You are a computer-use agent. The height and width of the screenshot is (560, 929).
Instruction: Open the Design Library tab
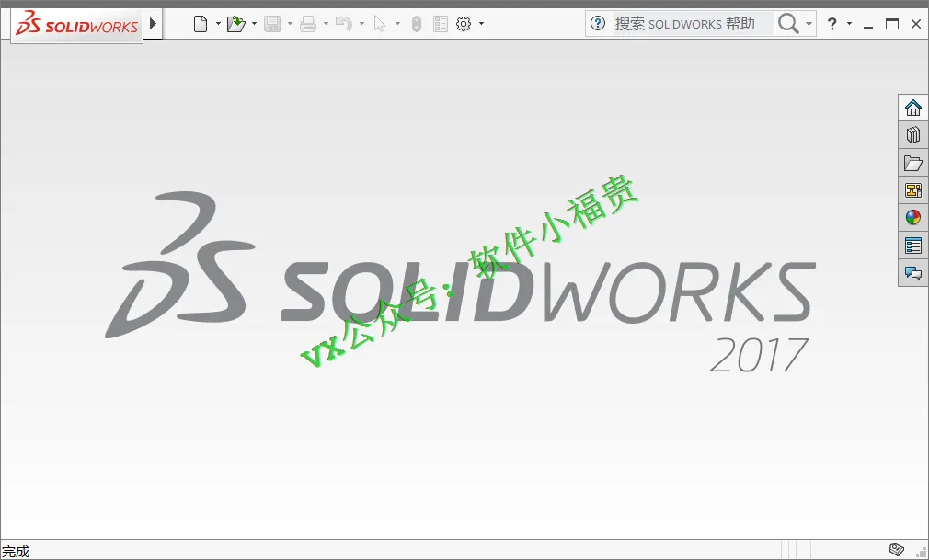pos(913,135)
